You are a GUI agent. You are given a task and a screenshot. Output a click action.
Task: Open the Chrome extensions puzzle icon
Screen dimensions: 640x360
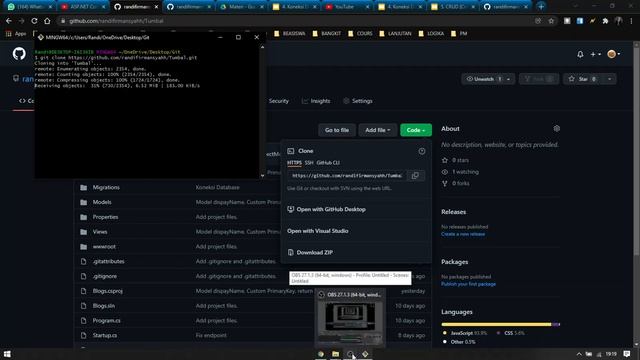pyautogui.click(x=605, y=21)
